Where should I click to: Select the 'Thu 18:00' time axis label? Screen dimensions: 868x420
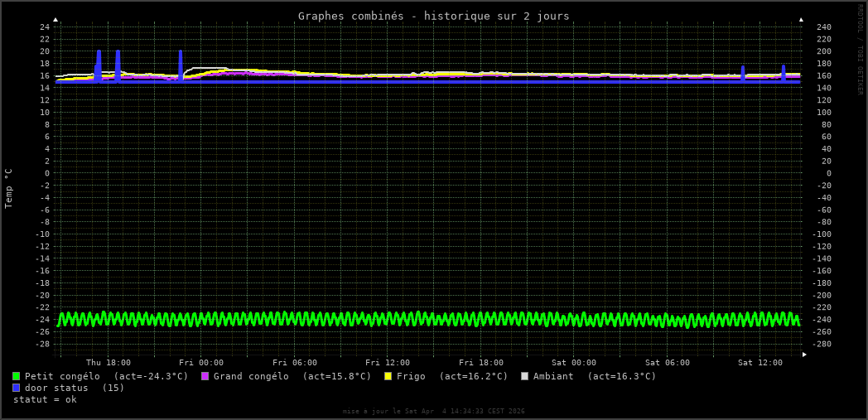point(108,363)
